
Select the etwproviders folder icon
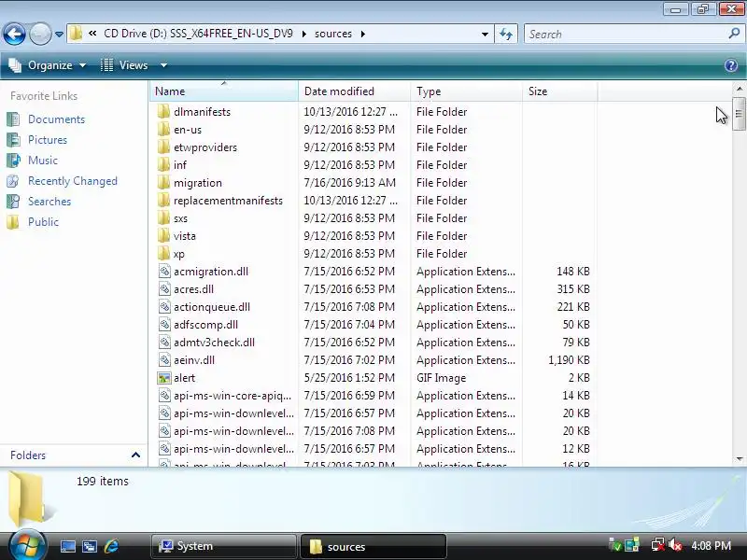[x=163, y=147]
